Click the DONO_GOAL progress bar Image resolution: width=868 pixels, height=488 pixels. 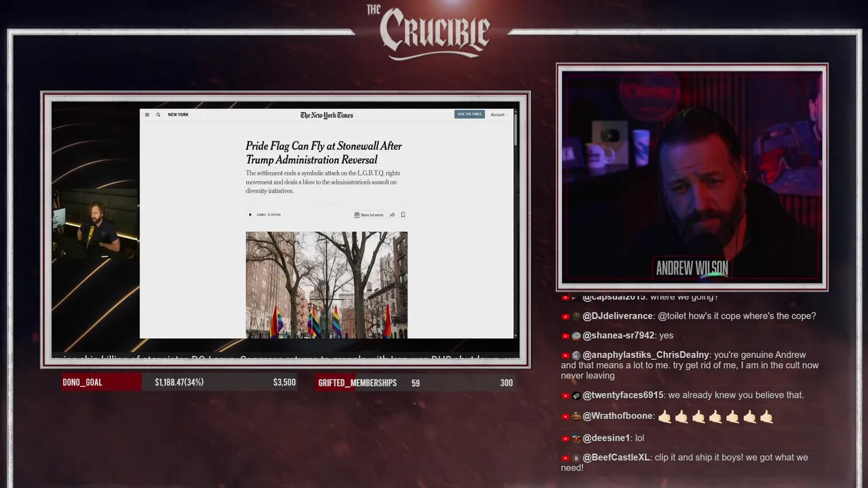tap(180, 382)
